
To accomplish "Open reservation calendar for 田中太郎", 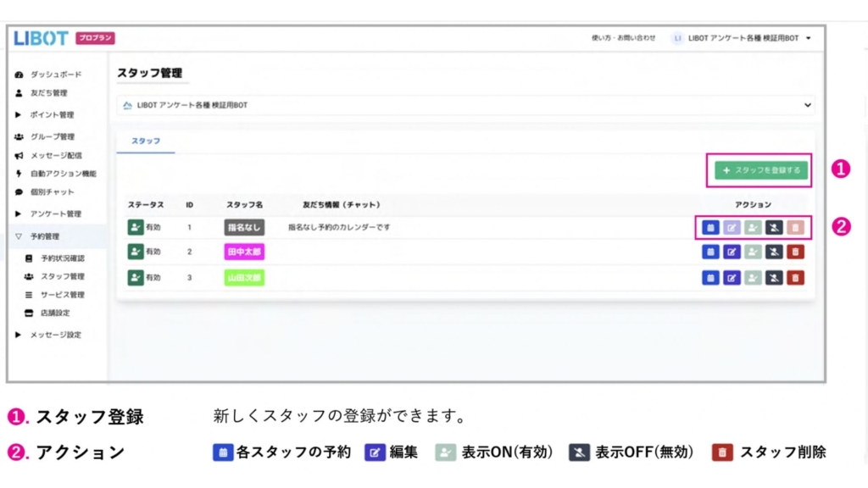I will [x=710, y=252].
